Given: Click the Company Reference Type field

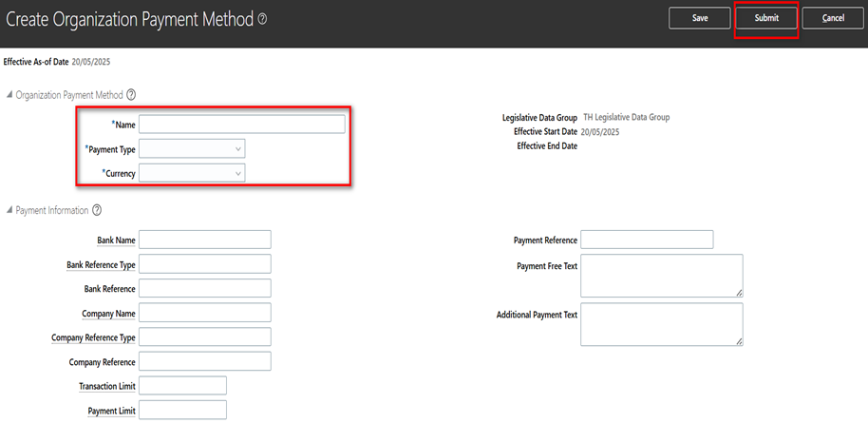Looking at the screenshot, I should click(x=204, y=336).
